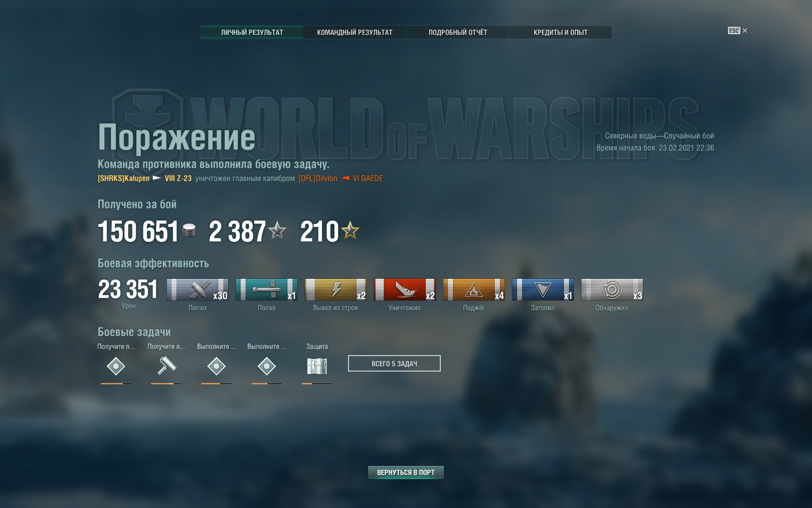Select the Поджёг x4 fire ribbon
812x508 pixels.
pos(474,289)
